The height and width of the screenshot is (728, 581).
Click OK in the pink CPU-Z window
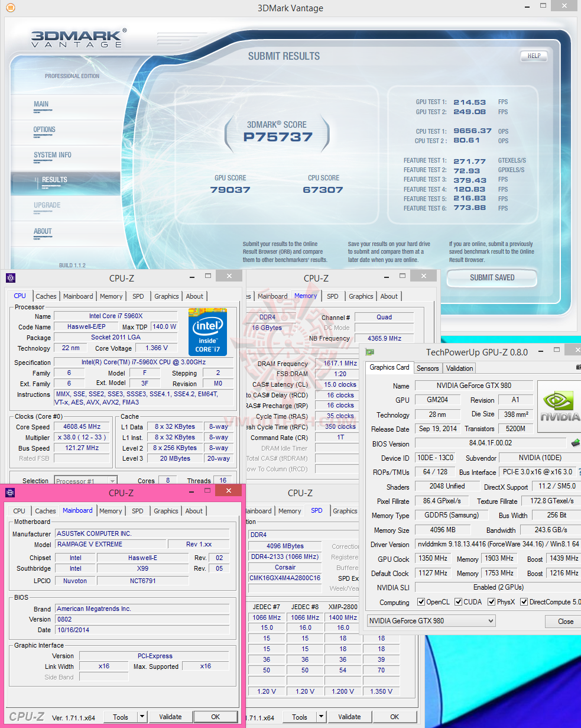[216, 717]
